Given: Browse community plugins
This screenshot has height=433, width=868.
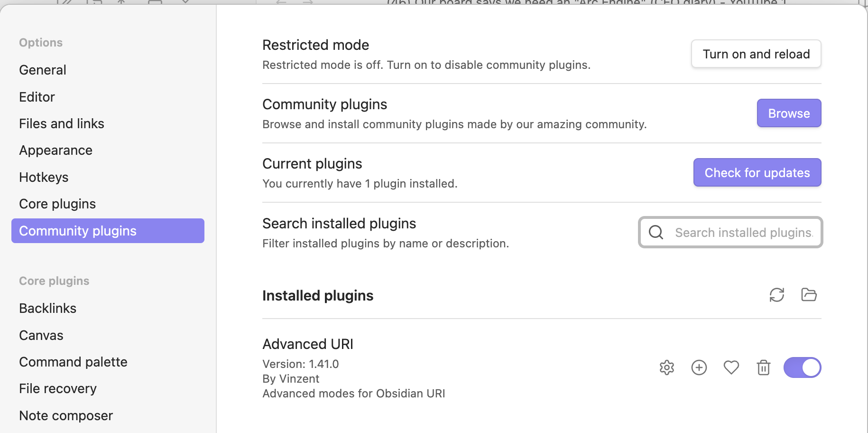Looking at the screenshot, I should coord(789,113).
